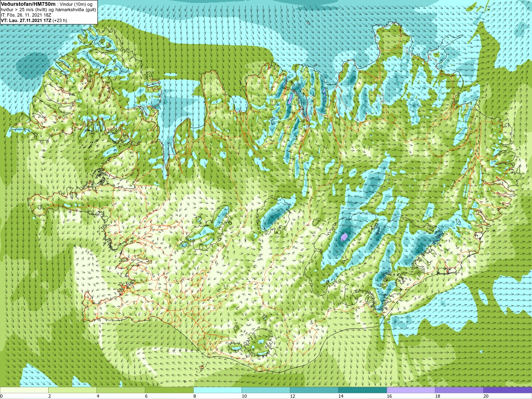
Task: Click the legend scale label '10'
Action: 244,396
